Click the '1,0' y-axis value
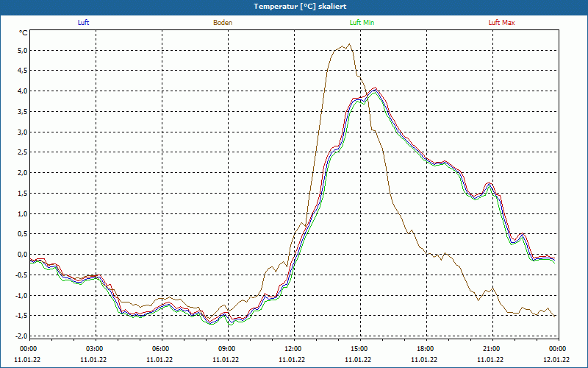This screenshot has width=588, height=368. coord(23,213)
